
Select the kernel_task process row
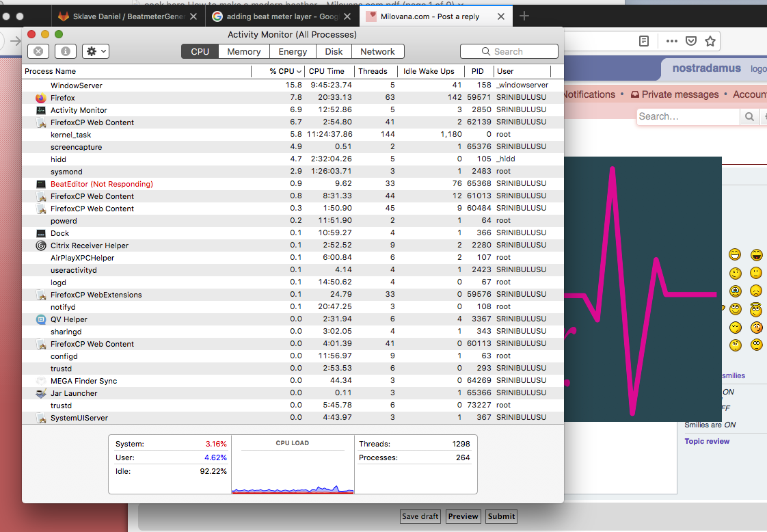click(293, 135)
